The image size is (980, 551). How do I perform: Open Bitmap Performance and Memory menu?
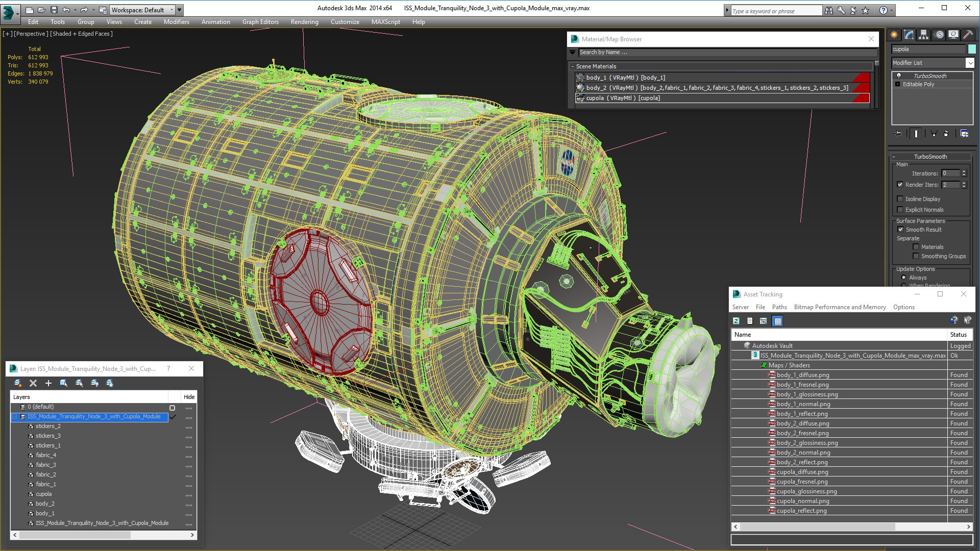click(840, 307)
